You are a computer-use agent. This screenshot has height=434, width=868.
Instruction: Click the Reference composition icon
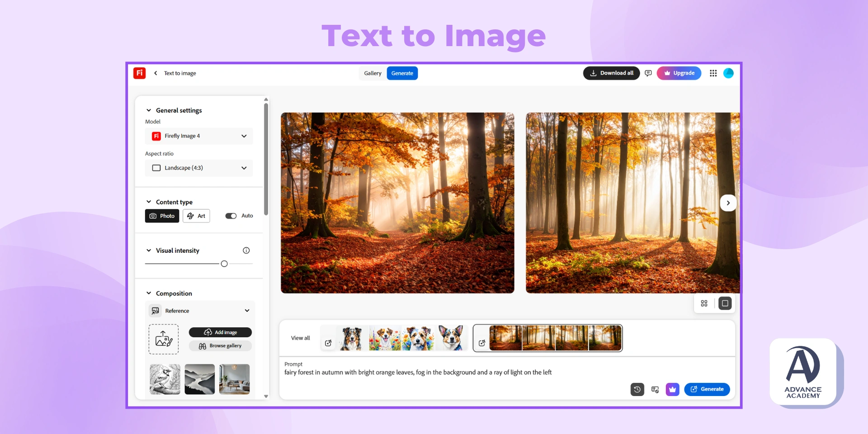coord(156,311)
